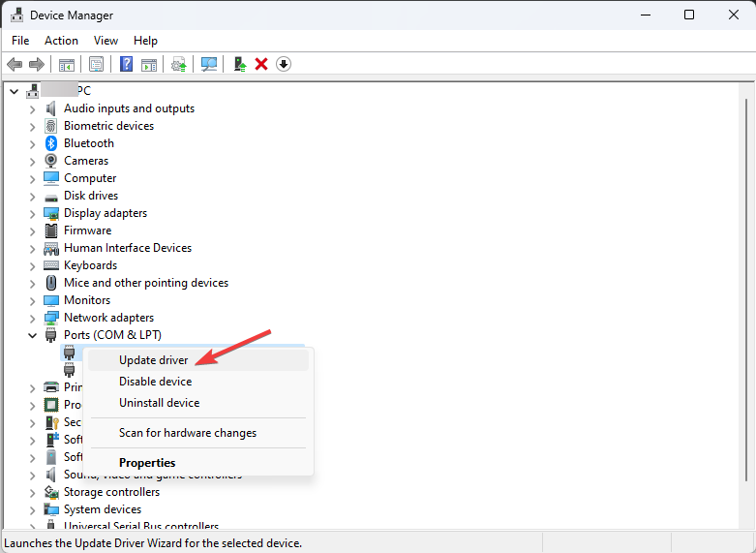Image resolution: width=756 pixels, height=553 pixels.
Task: Toggle the Show/Hide Action Pane toolbar icon
Action: [149, 64]
